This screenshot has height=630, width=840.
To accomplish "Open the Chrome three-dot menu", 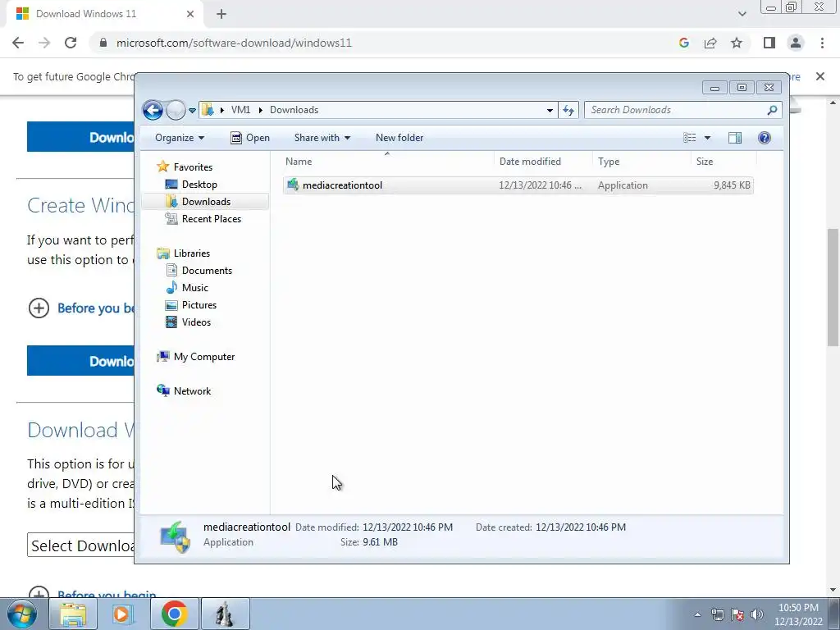I will [x=822, y=43].
